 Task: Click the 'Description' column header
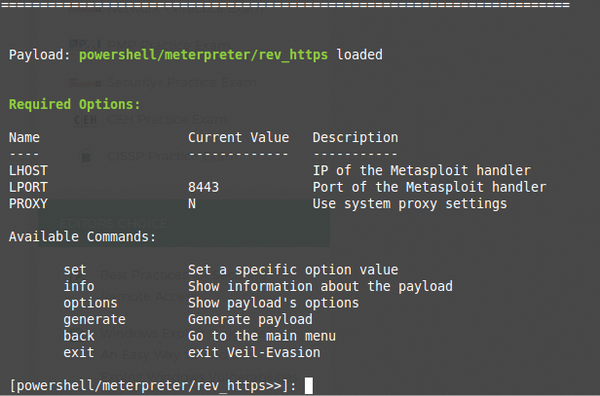tap(355, 138)
